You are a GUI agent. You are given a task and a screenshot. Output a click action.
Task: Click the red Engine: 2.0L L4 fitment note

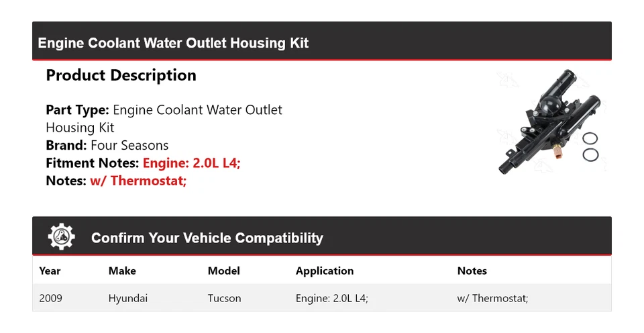191,162
